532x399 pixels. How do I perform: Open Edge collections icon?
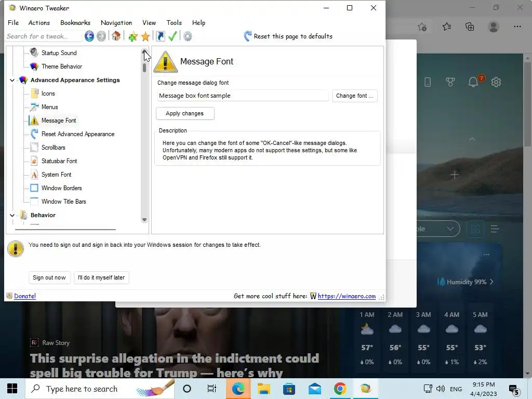click(470, 26)
